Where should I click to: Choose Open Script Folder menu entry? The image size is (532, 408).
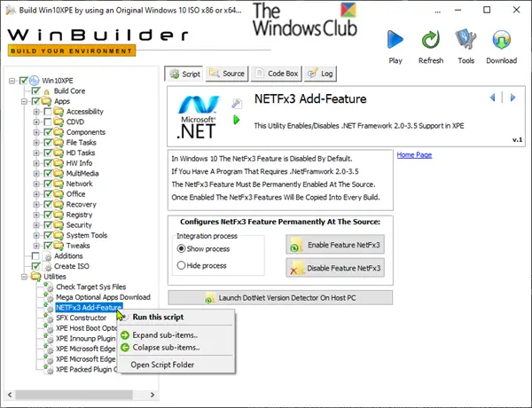[x=176, y=365]
